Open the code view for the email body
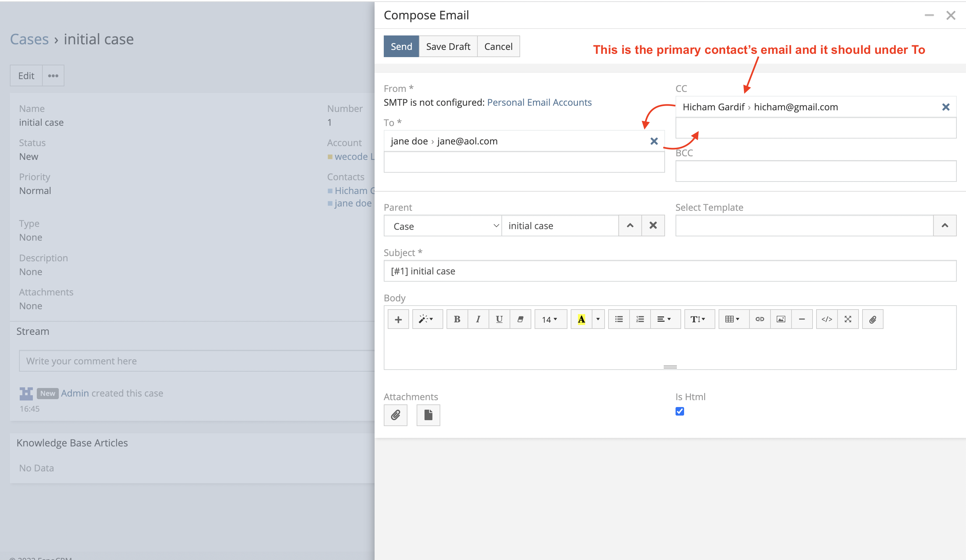The width and height of the screenshot is (966, 560). 826,319
